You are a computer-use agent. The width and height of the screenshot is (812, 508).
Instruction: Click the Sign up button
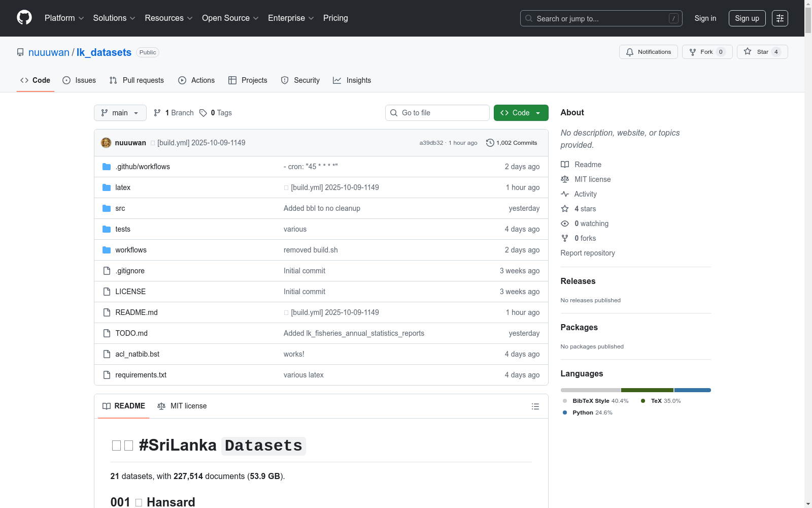(747, 18)
